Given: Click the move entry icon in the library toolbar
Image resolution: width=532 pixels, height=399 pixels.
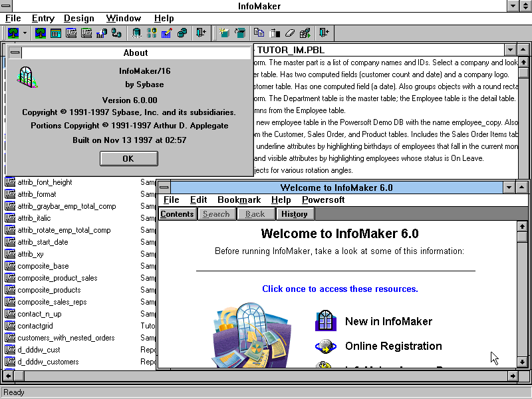Looking at the screenshot, I should tap(275, 33).
